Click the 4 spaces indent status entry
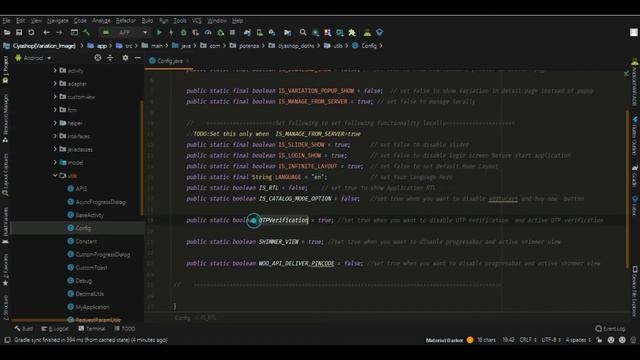Viewport: 640px width, 360px height. click(578, 340)
